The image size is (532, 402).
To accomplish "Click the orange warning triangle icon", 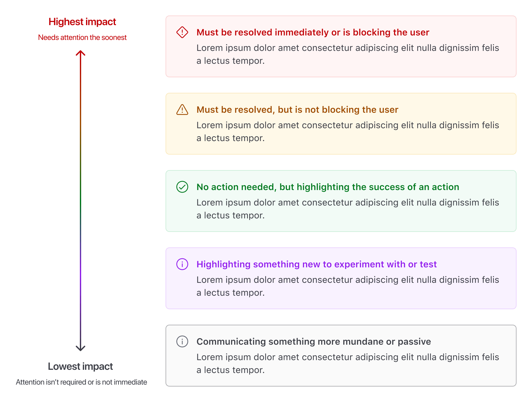I will point(182,110).
